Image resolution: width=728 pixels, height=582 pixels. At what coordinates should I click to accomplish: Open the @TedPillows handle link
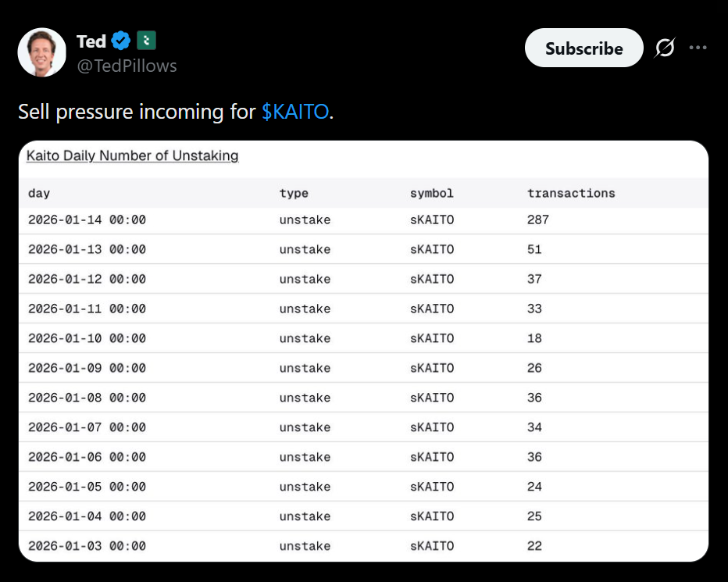[x=127, y=66]
